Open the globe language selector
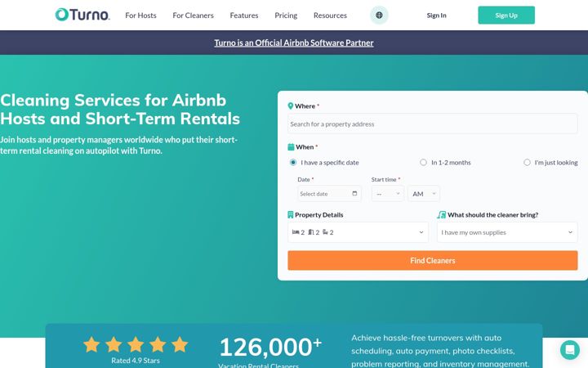 coord(379,15)
